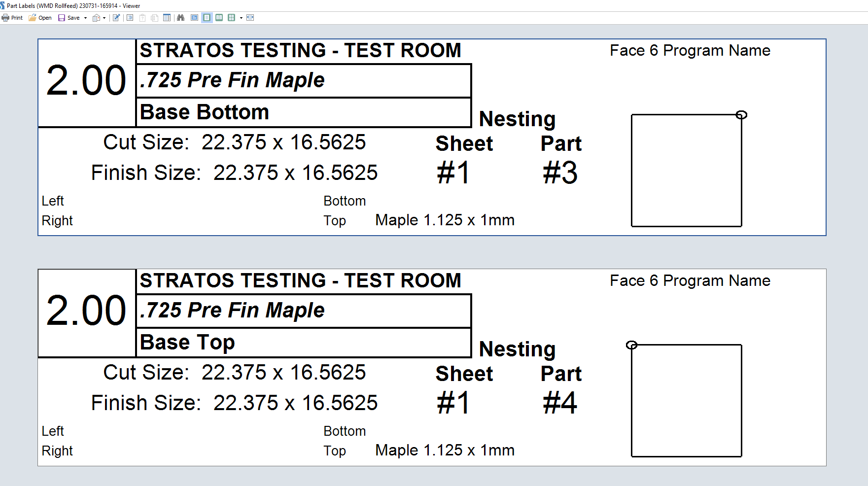The height and width of the screenshot is (486, 868).
Task: Toggle single page view mode
Action: [x=207, y=18]
